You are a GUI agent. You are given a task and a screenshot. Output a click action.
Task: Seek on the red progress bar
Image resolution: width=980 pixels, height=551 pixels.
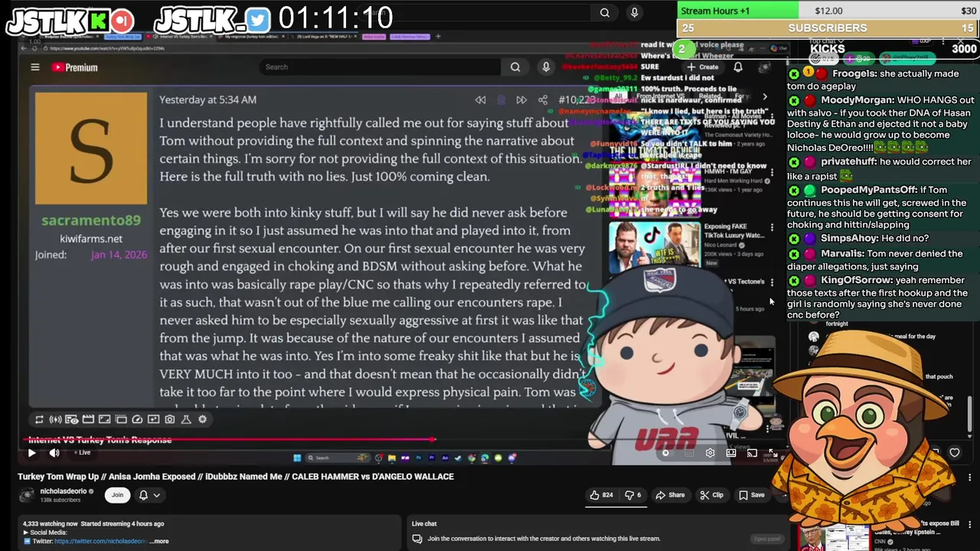click(230, 440)
